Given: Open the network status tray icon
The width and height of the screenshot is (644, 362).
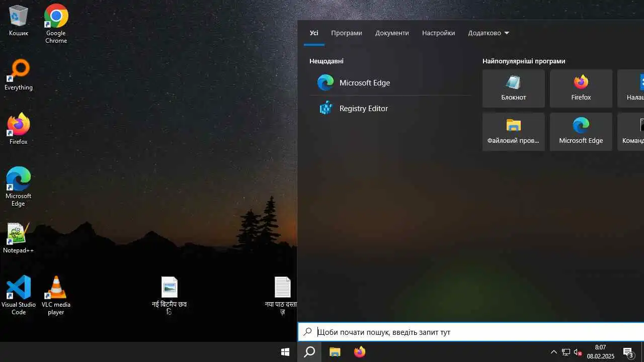Looking at the screenshot, I should click(x=566, y=352).
